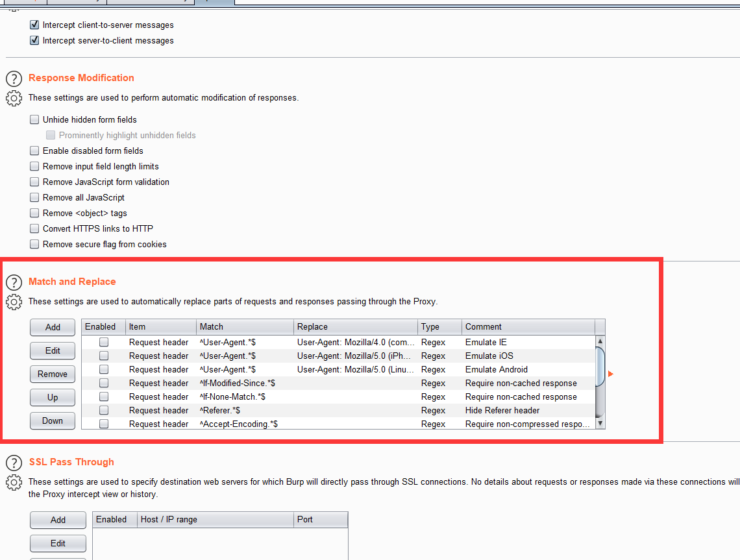Screen dimensions: 740x560
Task: Select the Hide Referer header rule row
Action: 338,411
